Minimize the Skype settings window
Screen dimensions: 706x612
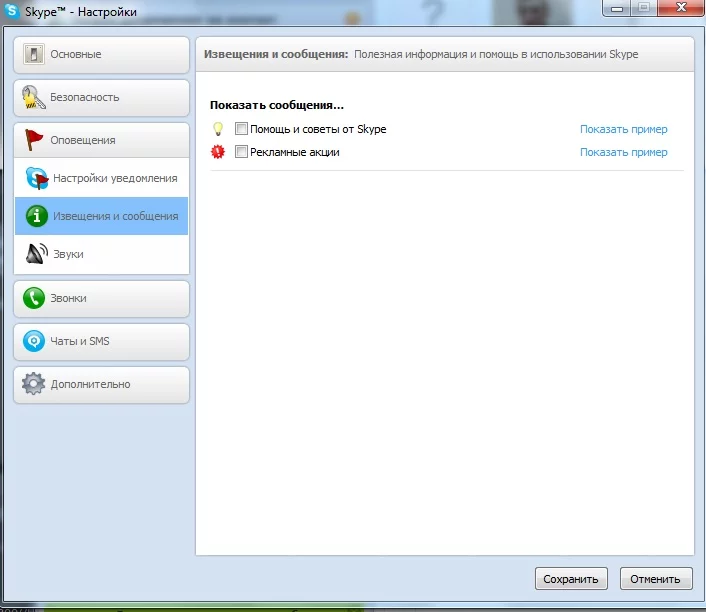coord(617,8)
